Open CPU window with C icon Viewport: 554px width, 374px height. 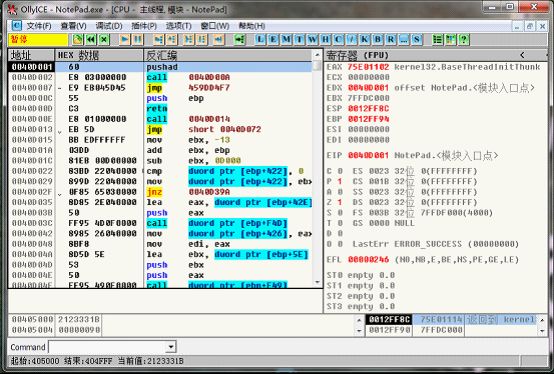click(338, 39)
